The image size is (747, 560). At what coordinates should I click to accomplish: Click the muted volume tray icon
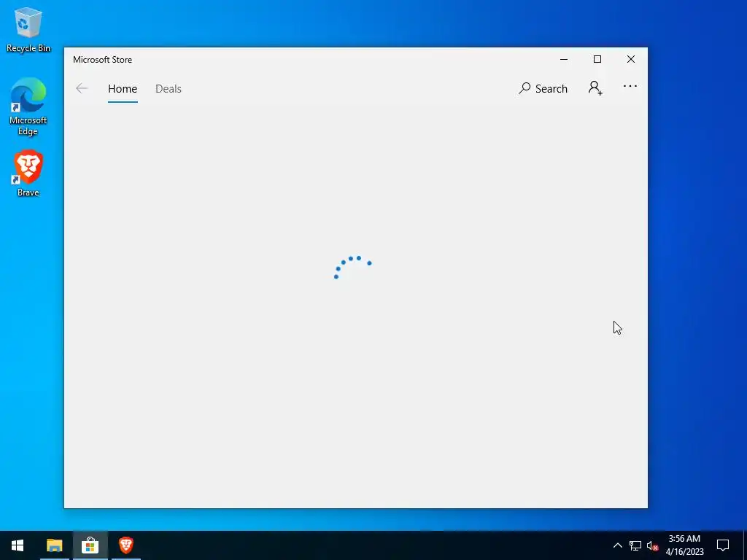(652, 545)
